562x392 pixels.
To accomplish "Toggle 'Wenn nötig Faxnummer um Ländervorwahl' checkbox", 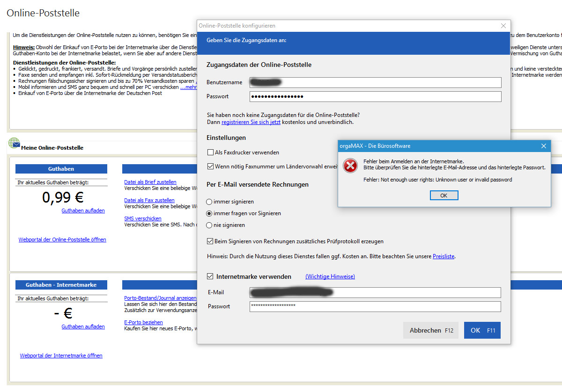I will coord(210,166).
